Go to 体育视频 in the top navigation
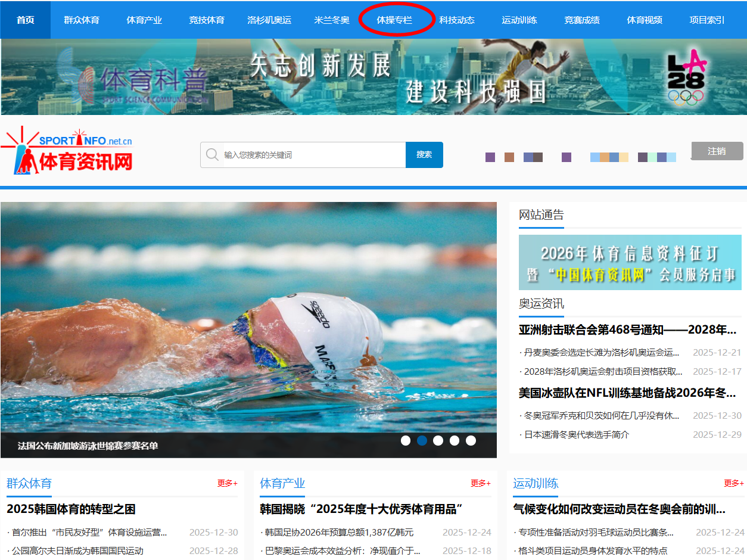This screenshot has height=560, width=747. tap(645, 20)
